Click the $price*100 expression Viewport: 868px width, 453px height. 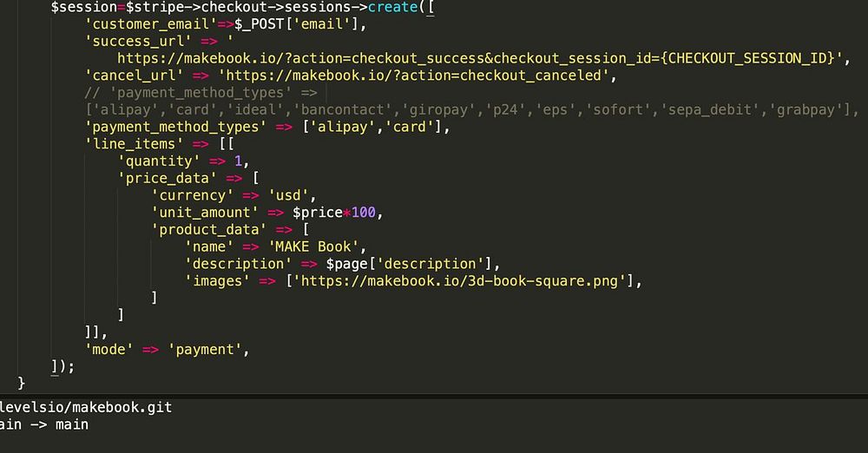334,213
